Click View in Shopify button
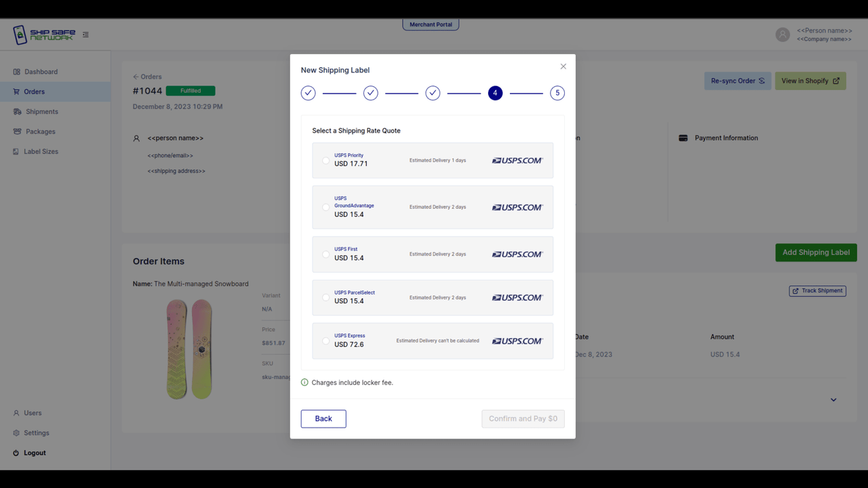 [810, 81]
